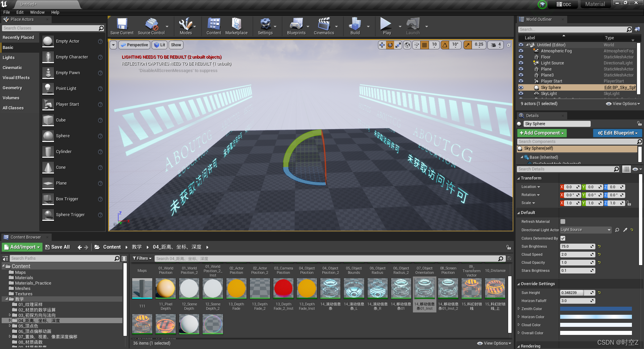Select the rotate gizmo icon in viewport
Viewport: 644px width, 349px height.
[x=390, y=45]
